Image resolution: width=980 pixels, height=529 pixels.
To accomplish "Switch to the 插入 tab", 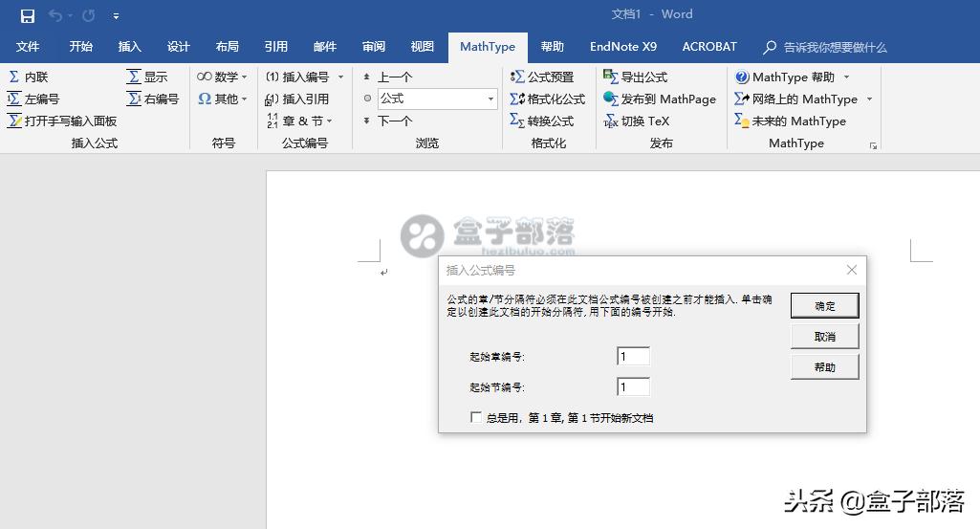I will tap(129, 47).
